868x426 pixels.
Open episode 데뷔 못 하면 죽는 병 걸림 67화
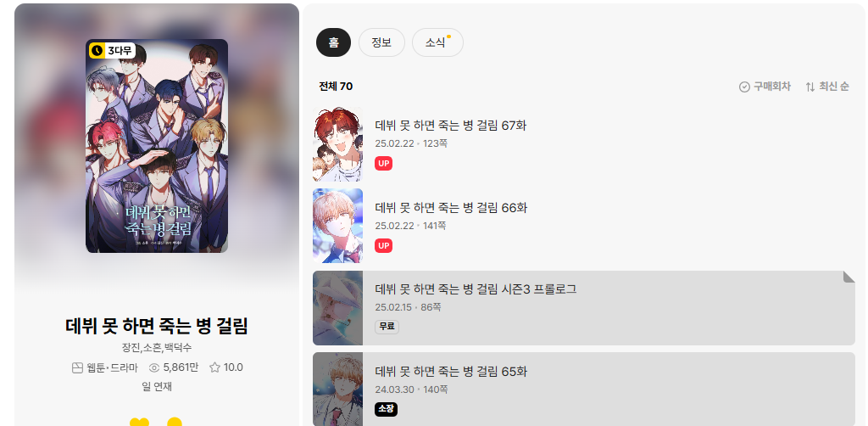[x=584, y=144]
